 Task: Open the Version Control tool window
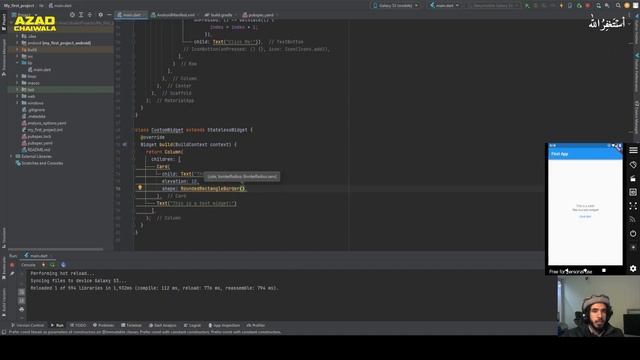[x=27, y=325]
